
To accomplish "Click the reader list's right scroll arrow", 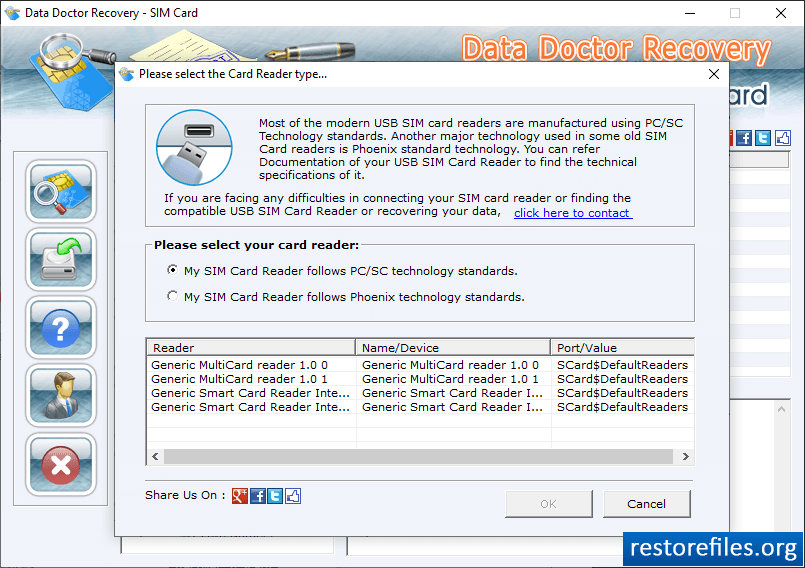I will (685, 456).
